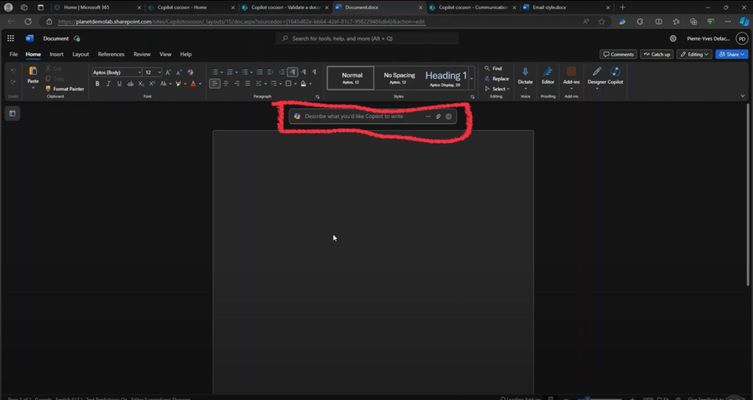This screenshot has height=400, width=753.
Task: Switch to the References ribbon tab
Action: [x=111, y=54]
